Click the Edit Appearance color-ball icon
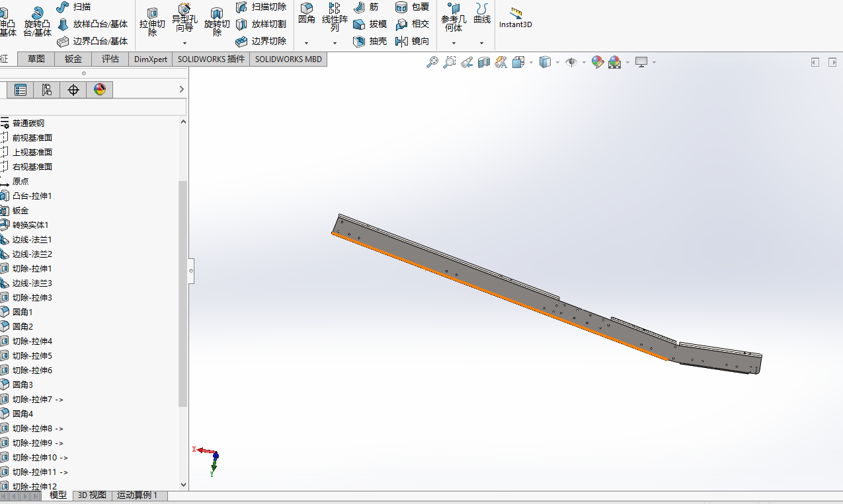843x504 pixels. pyautogui.click(x=598, y=62)
